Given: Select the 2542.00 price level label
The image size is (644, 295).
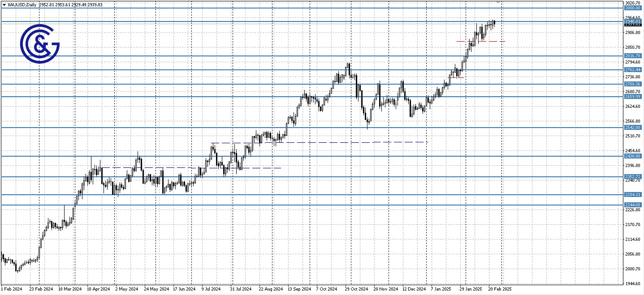Looking at the screenshot, I should pos(634,128).
